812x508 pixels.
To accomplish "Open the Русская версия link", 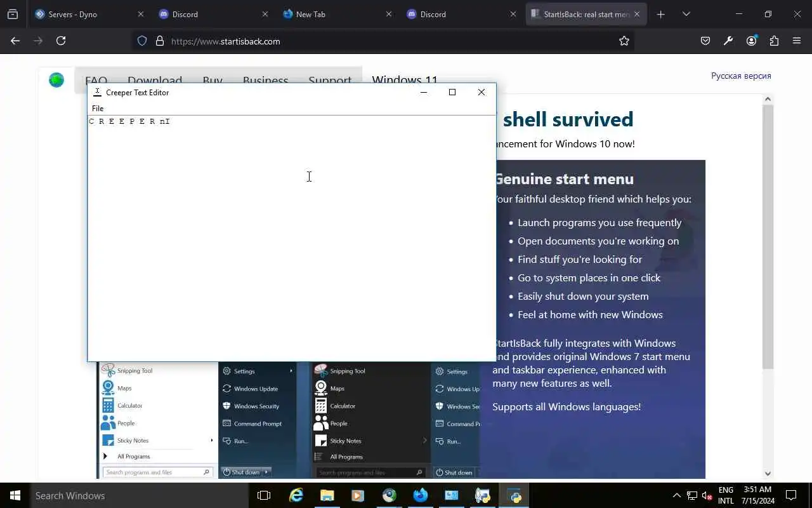I will click(x=741, y=76).
